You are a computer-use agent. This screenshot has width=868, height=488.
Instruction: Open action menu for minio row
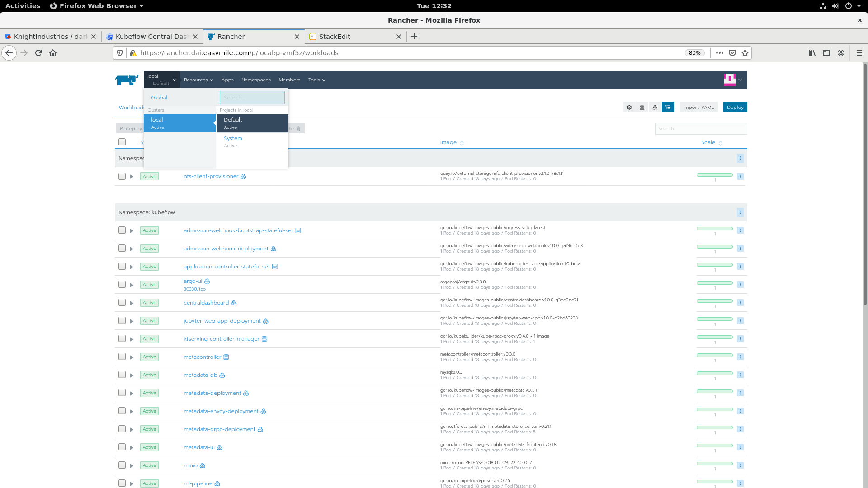coord(740,465)
